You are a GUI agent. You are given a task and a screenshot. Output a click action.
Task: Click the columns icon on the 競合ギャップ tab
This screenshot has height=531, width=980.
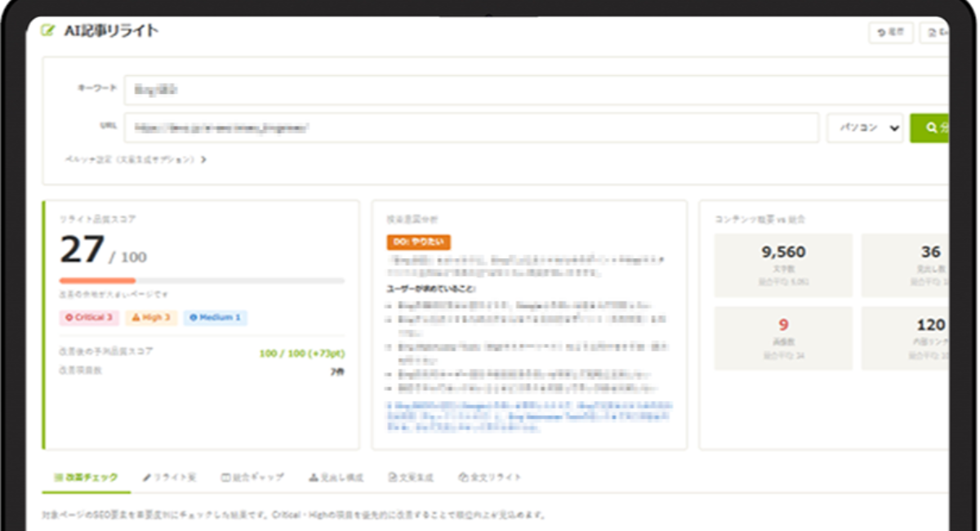pyautogui.click(x=225, y=477)
